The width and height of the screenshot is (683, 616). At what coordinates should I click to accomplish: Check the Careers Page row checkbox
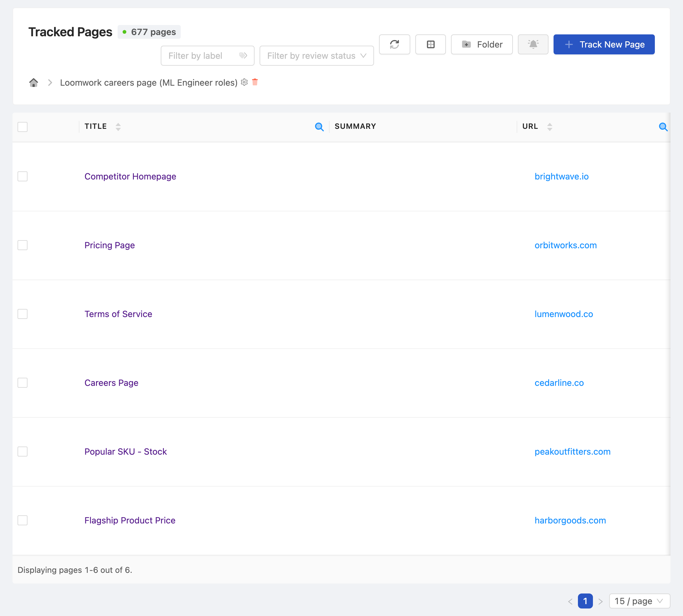tap(23, 383)
